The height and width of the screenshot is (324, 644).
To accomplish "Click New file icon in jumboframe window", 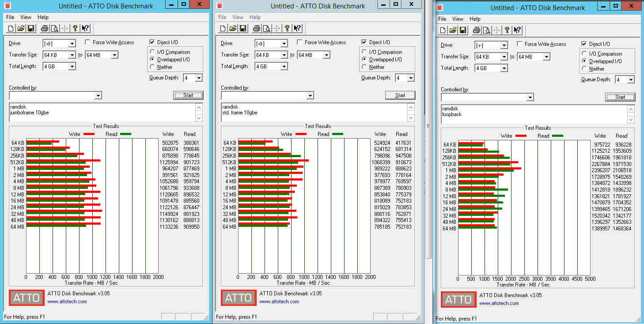I will (x=11, y=29).
